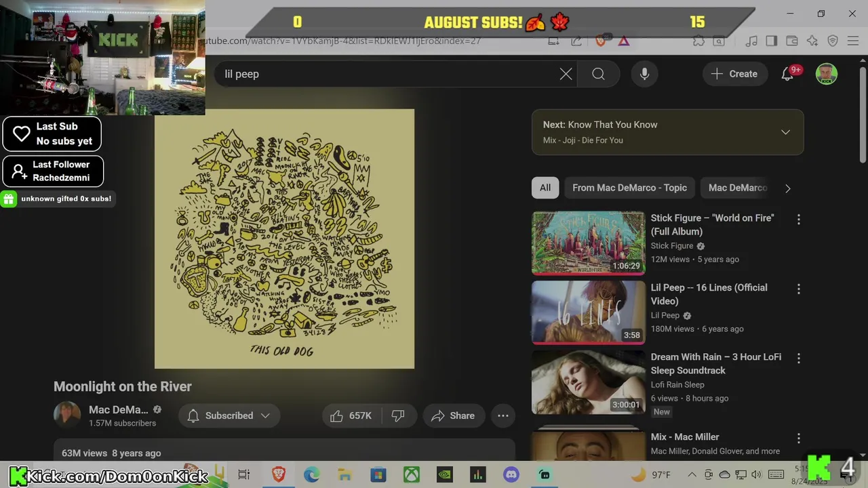The width and height of the screenshot is (868, 488).
Task: Open more actions for this video
Action: [503, 415]
